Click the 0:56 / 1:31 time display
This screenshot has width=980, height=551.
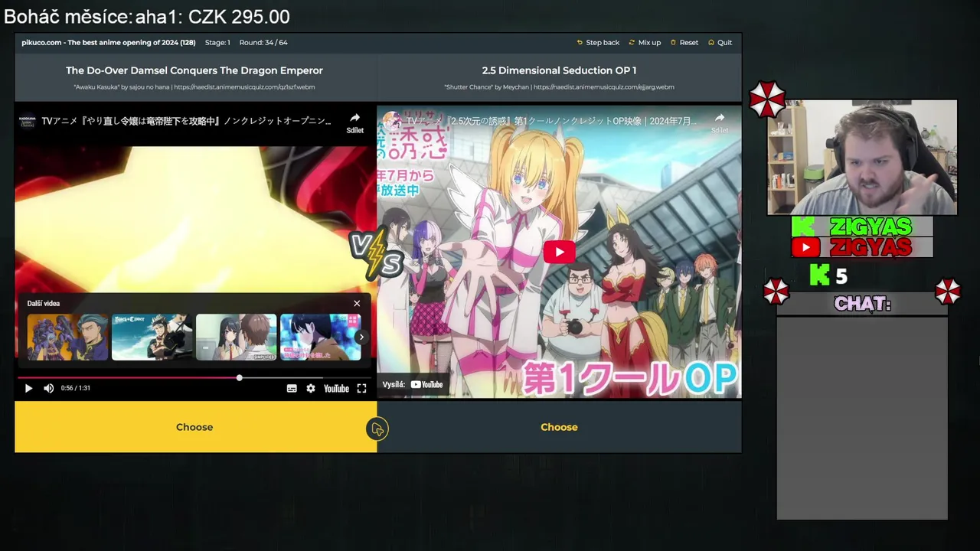click(76, 389)
